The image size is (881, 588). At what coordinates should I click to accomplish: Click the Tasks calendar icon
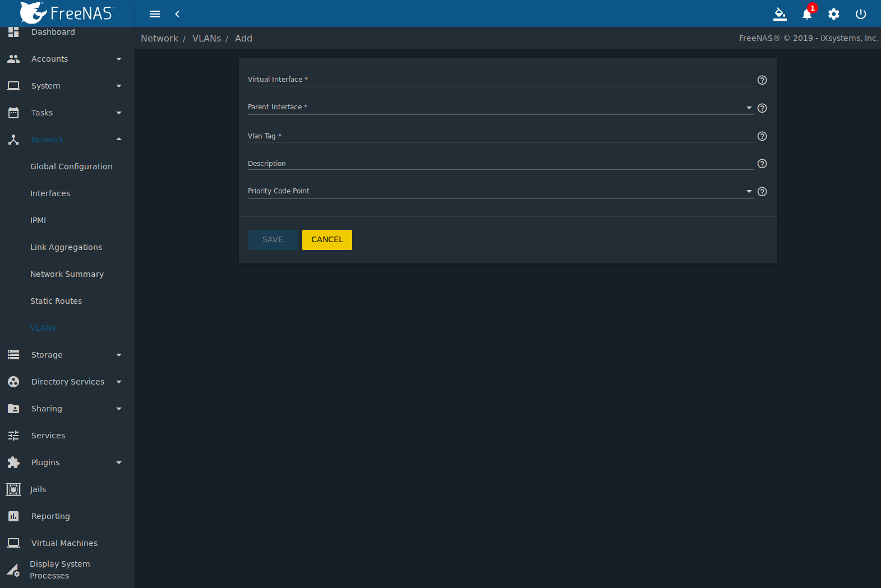(13, 113)
